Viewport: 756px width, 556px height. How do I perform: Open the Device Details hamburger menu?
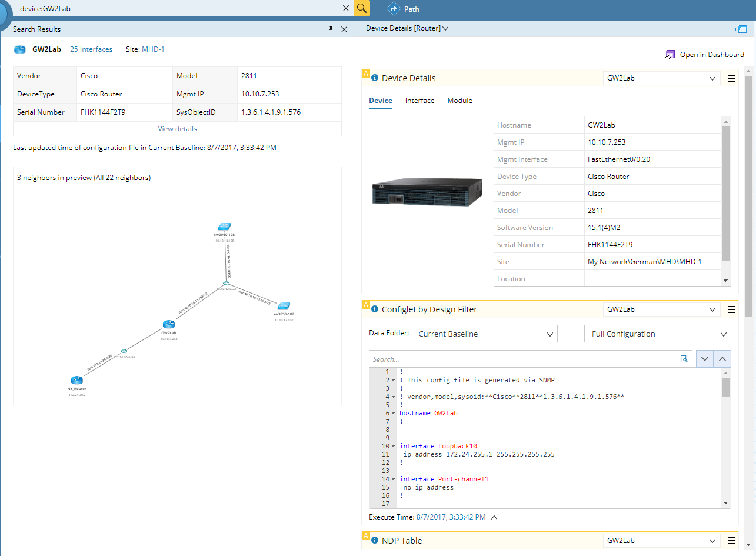pyautogui.click(x=731, y=78)
